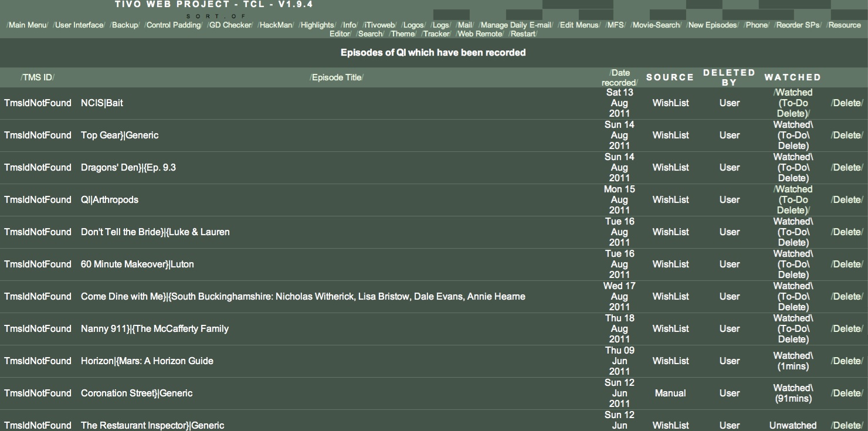This screenshot has width=868, height=431.
Task: Delete the 60 Minute Makeover Luton entry
Action: (847, 264)
